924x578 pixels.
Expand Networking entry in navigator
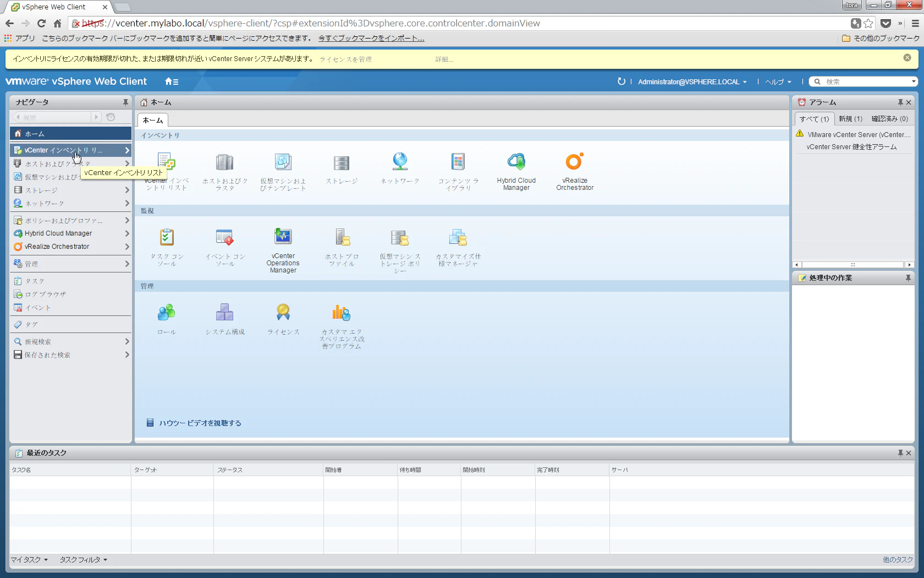(127, 203)
